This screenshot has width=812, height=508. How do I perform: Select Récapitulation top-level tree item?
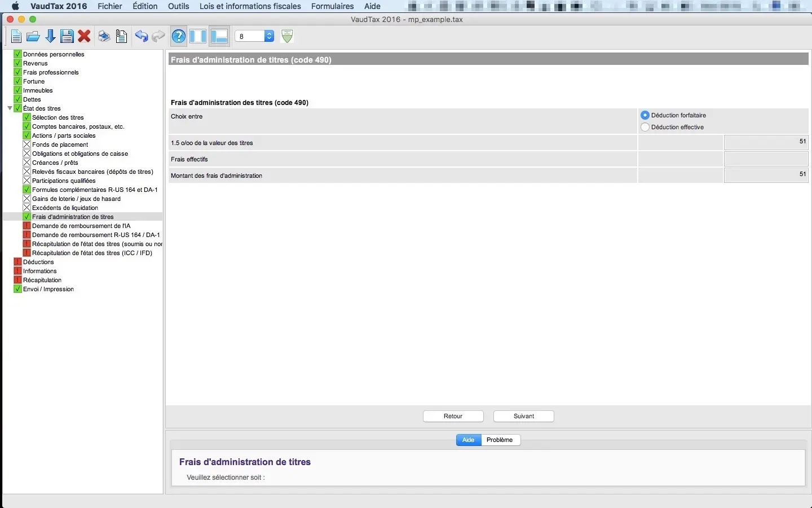tap(42, 280)
